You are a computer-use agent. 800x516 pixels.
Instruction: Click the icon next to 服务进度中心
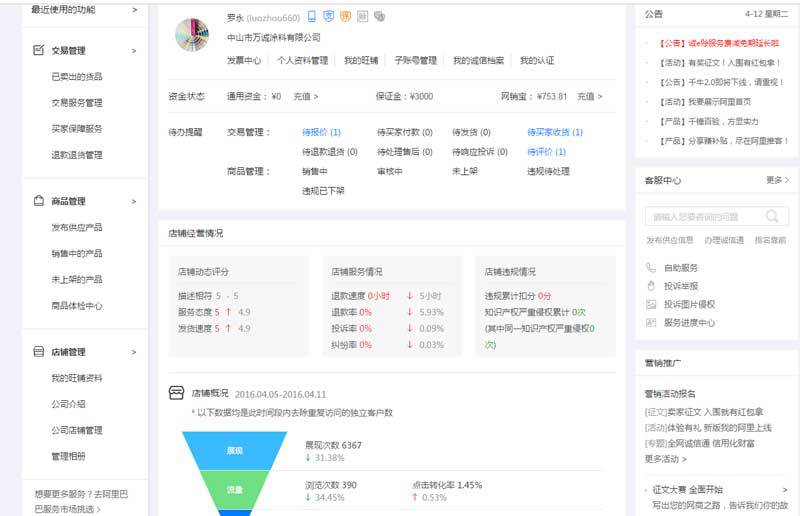pos(651,323)
